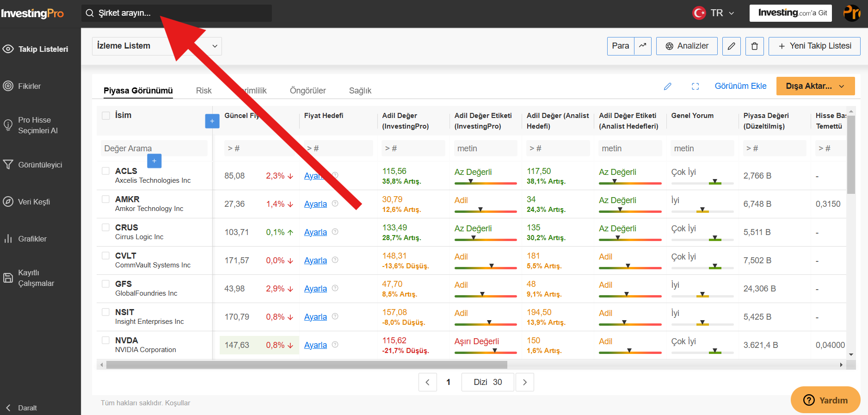
Task: Collapse sidebar with Daralt
Action: 22,408
